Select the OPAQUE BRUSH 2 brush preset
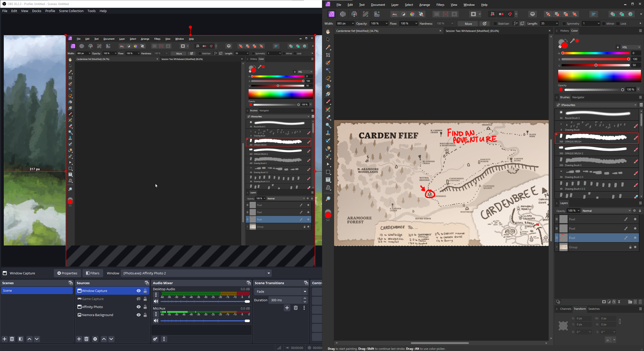Image resolution: width=644 pixels, height=351 pixels. coord(596,150)
